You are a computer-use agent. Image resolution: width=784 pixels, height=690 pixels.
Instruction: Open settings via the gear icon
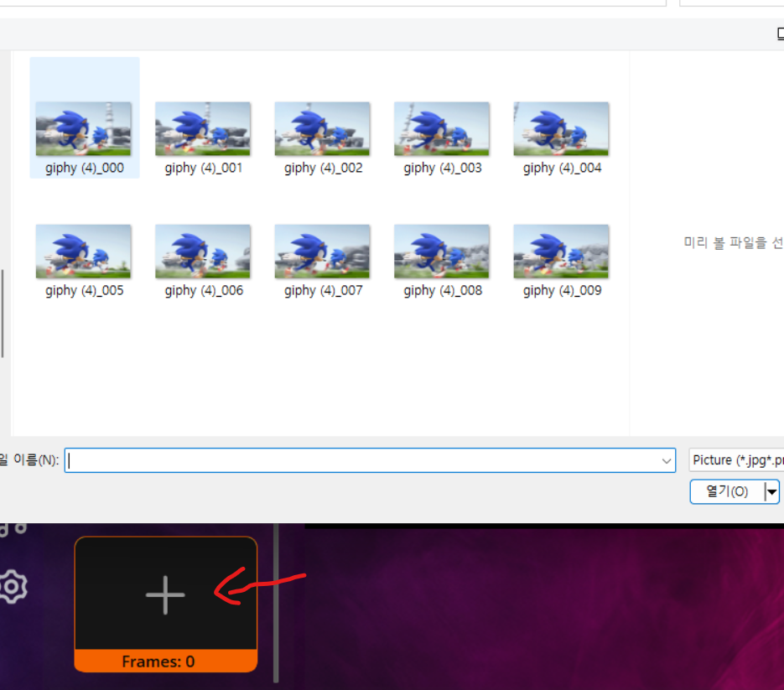coord(13,586)
